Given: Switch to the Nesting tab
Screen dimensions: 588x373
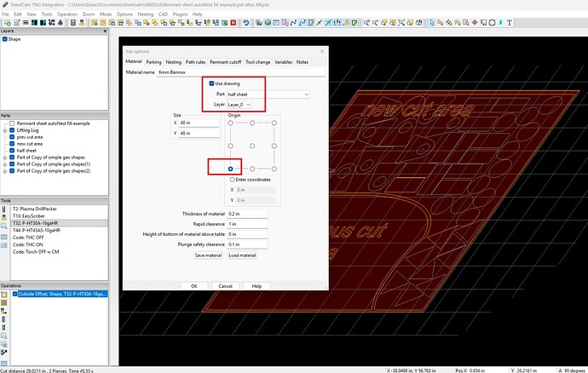Looking at the screenshot, I should [173, 61].
